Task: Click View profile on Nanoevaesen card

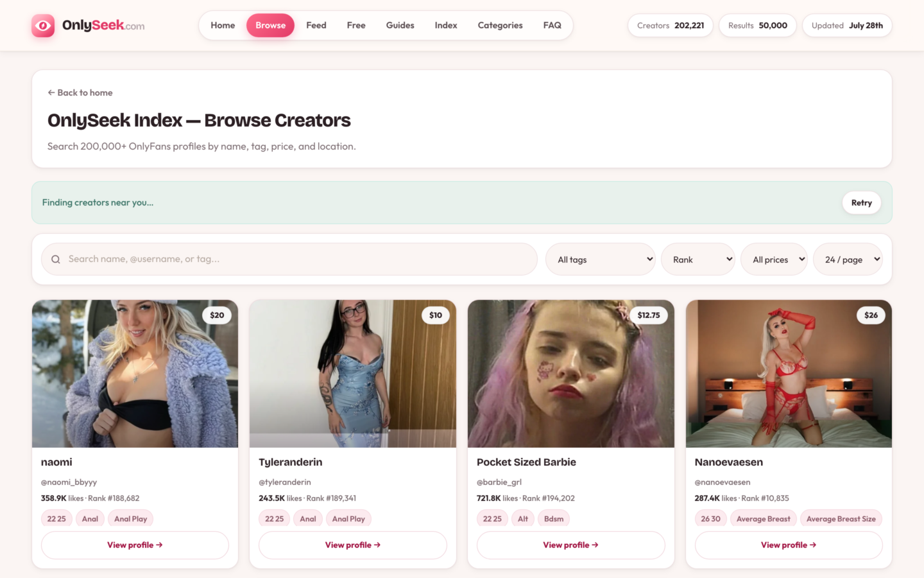Action: click(x=789, y=545)
